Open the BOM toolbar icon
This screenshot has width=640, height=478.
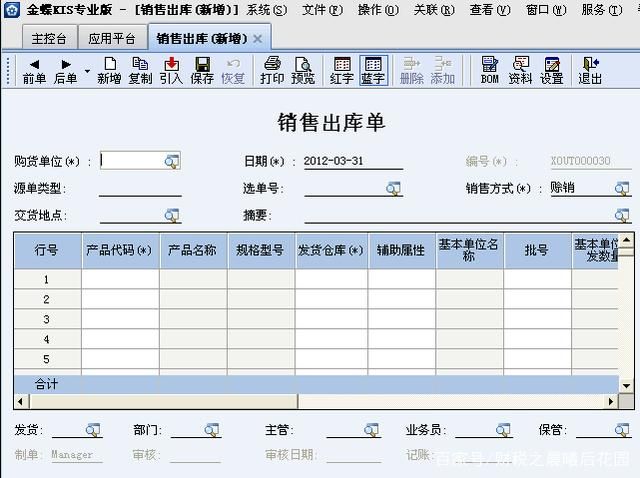489,71
